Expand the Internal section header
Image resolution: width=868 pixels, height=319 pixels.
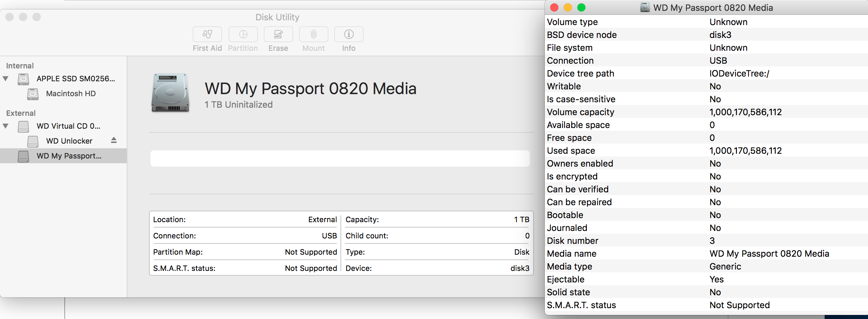(x=20, y=65)
